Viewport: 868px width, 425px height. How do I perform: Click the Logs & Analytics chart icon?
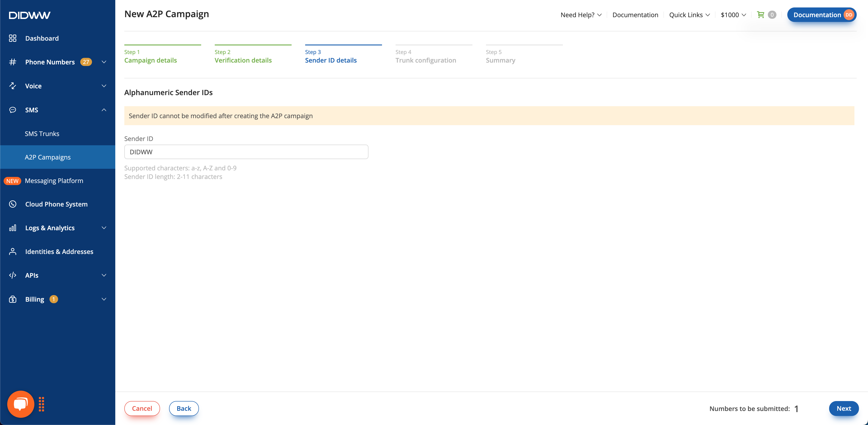(12, 228)
